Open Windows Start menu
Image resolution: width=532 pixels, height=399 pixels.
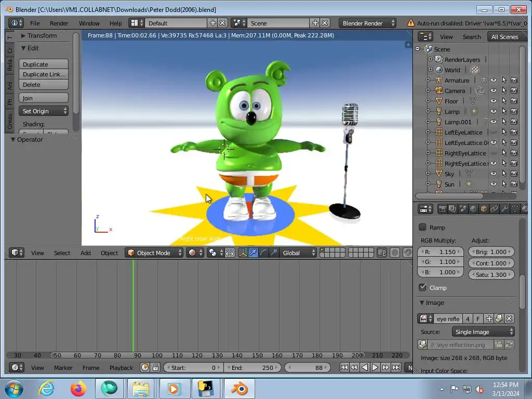pos(14,389)
